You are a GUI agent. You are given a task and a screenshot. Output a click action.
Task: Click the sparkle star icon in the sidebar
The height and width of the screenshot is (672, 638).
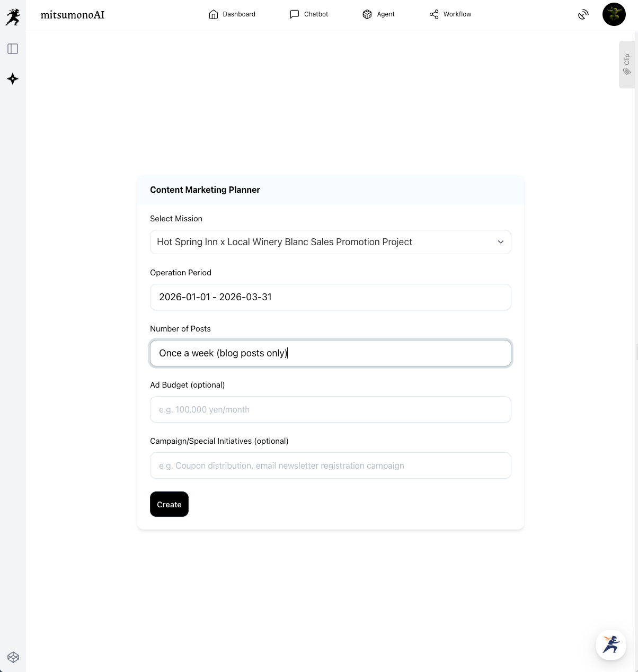(x=13, y=79)
